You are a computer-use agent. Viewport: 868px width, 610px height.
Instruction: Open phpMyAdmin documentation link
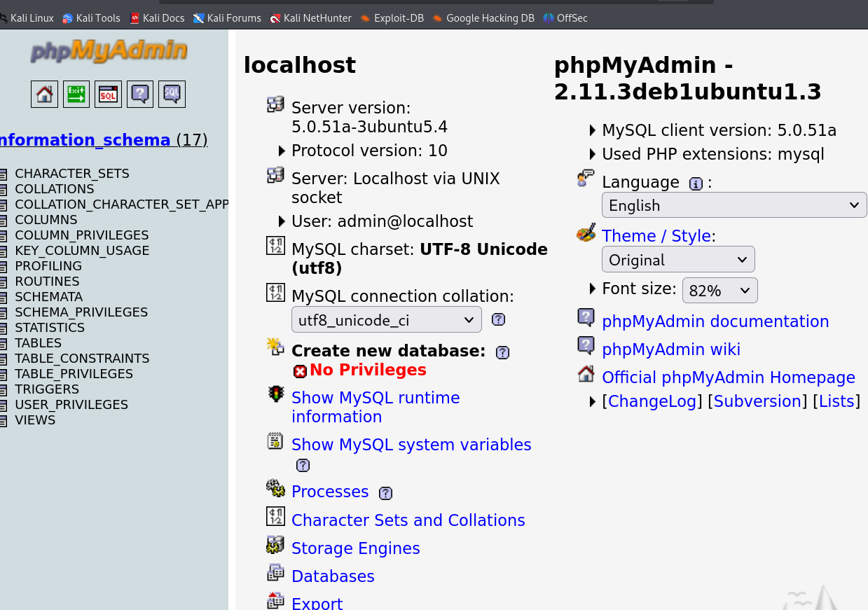click(715, 321)
